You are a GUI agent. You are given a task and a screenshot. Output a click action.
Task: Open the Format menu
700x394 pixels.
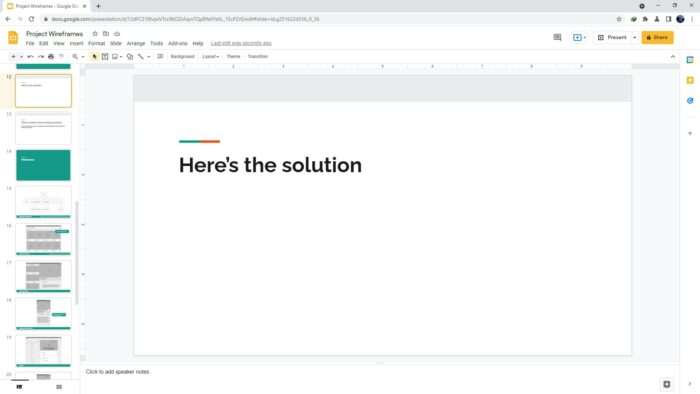pyautogui.click(x=96, y=44)
